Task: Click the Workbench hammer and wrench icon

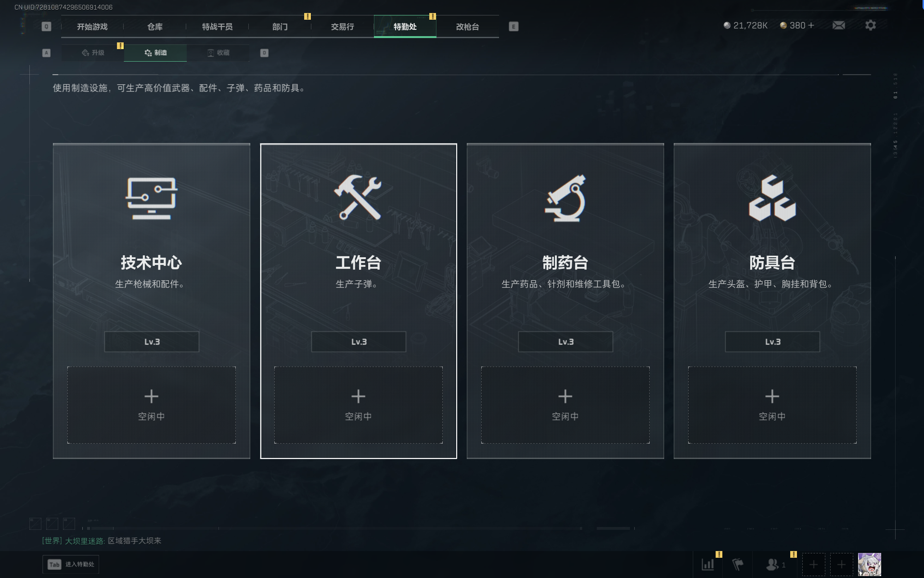Action: 358,197
